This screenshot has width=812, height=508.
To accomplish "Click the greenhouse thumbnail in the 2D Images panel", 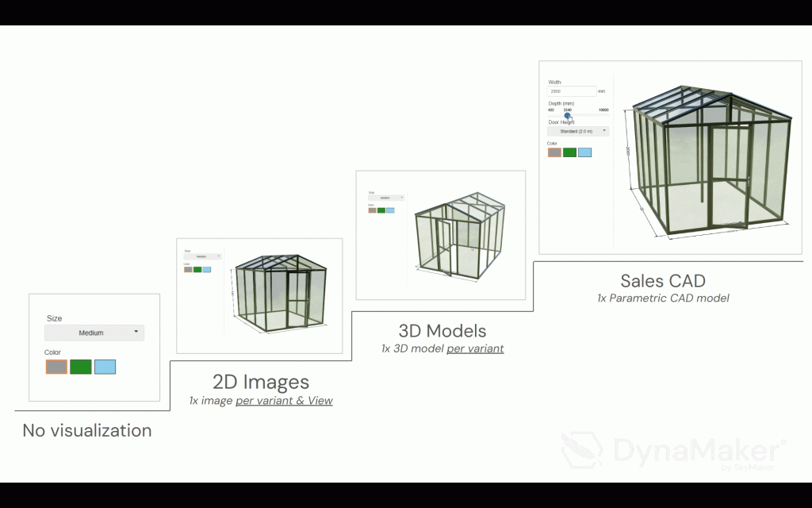I will point(279,292).
